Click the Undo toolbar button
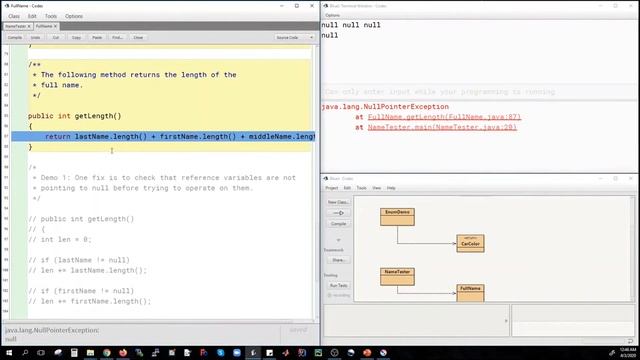This screenshot has width=640, height=360. [36, 38]
